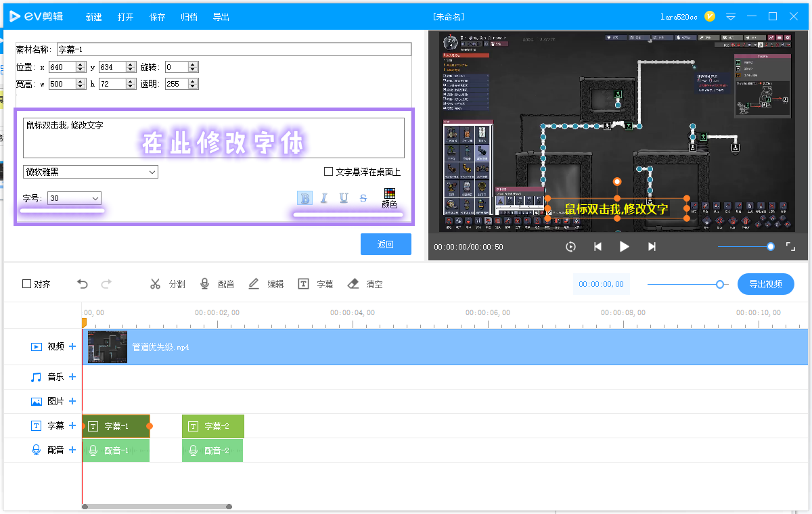The width and height of the screenshot is (812, 514).
Task: Jump to next frame in preview
Action: [x=652, y=247]
